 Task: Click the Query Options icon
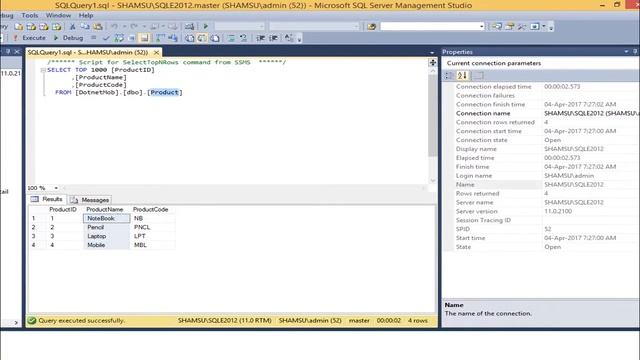[x=131, y=38]
